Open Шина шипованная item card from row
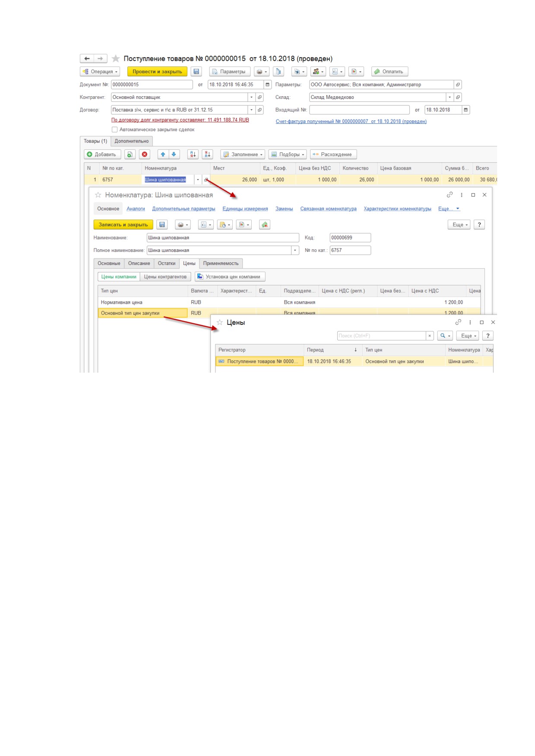The width and height of the screenshot is (535, 756). (x=206, y=180)
